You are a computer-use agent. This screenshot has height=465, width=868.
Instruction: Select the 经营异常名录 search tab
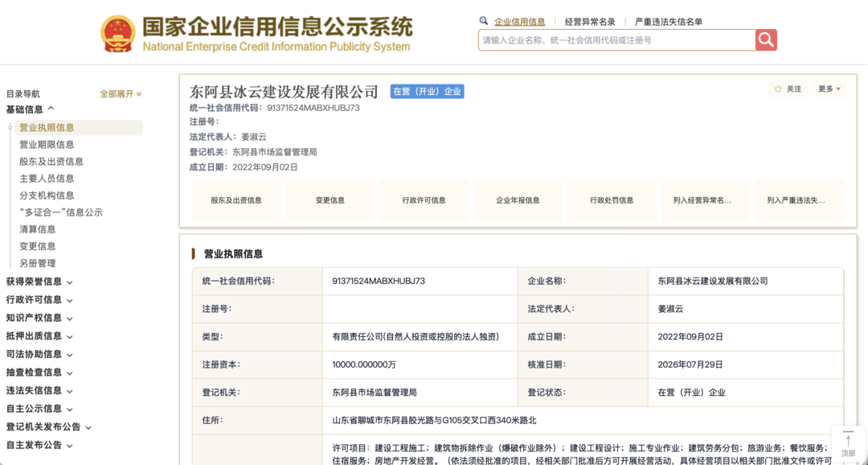coord(590,22)
